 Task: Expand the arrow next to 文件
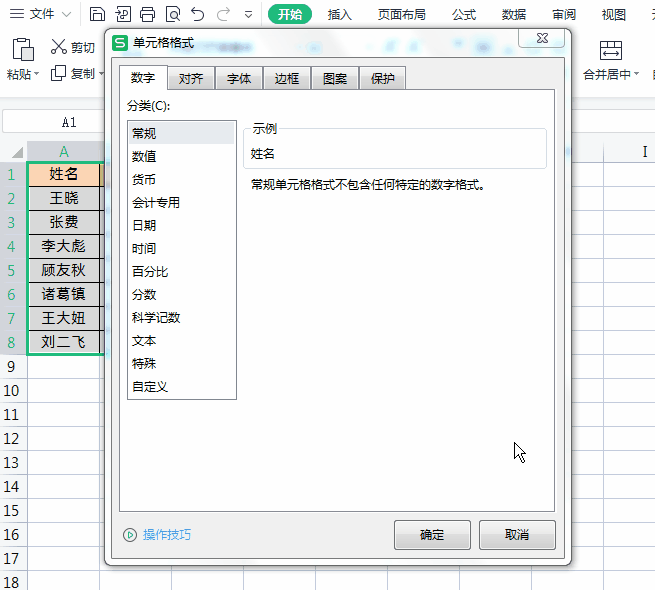click(66, 15)
